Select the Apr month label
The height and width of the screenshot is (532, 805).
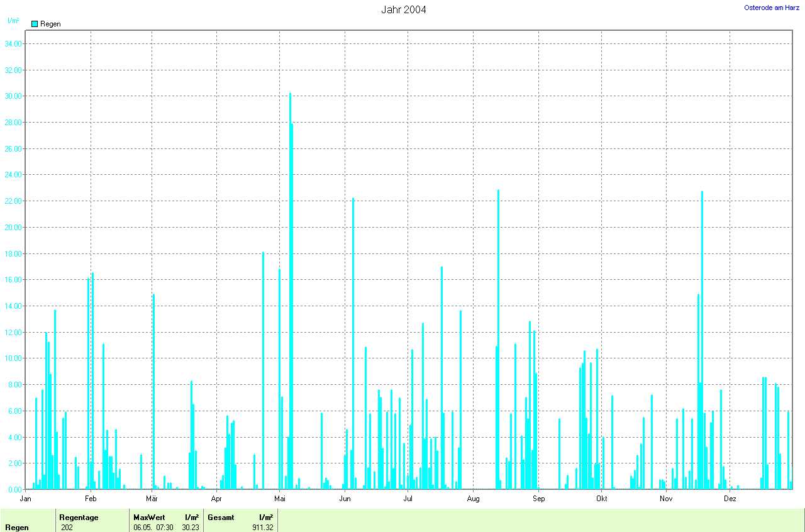coord(217,499)
